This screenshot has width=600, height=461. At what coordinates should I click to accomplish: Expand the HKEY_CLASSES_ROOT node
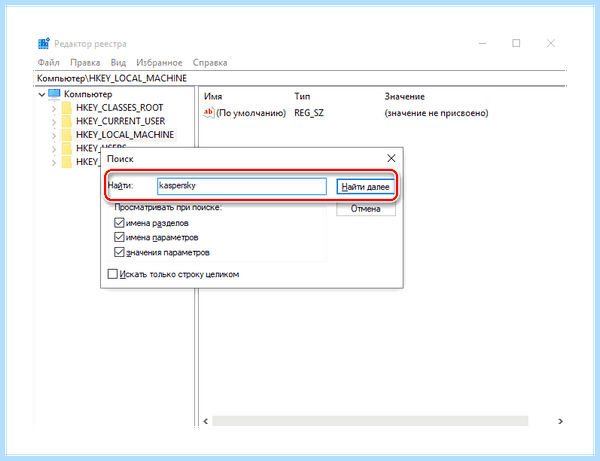tap(54, 108)
